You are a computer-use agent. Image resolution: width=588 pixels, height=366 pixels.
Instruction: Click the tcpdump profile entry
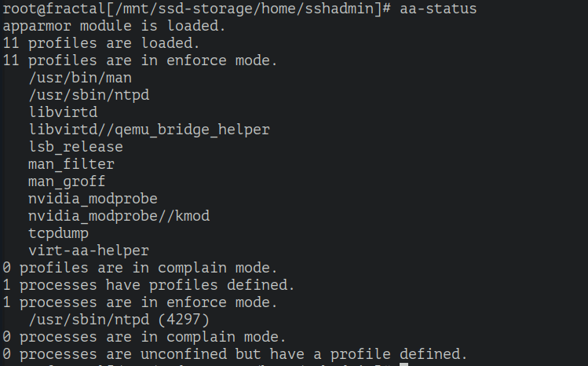coord(59,232)
